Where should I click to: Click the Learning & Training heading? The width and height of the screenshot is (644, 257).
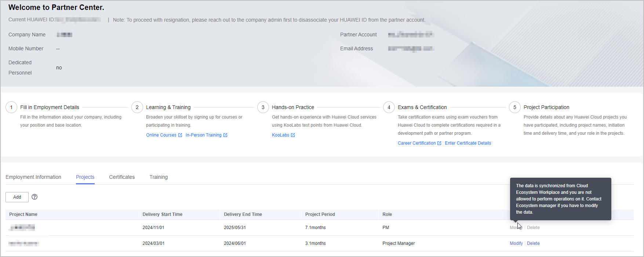point(168,107)
